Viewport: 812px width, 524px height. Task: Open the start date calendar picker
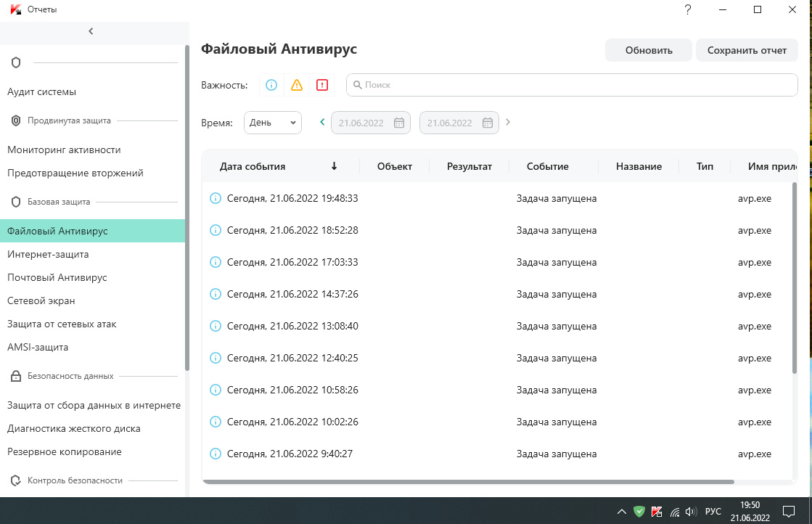399,123
